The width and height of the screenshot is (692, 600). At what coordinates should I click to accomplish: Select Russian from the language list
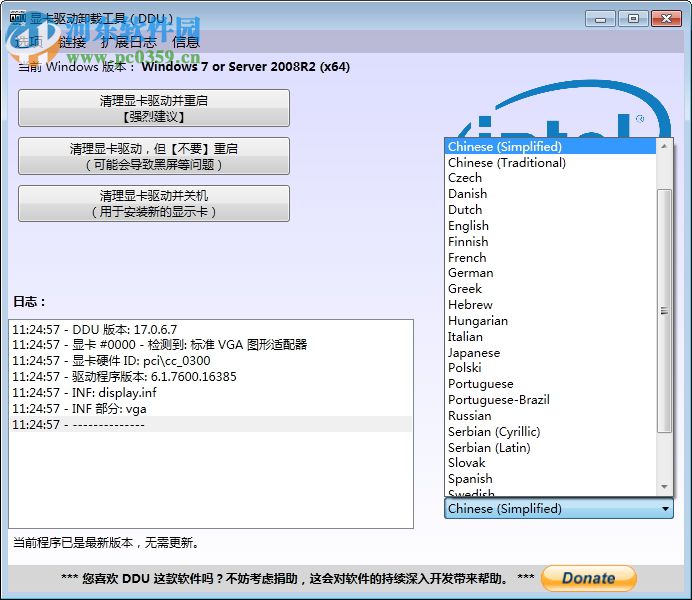[x=550, y=416]
